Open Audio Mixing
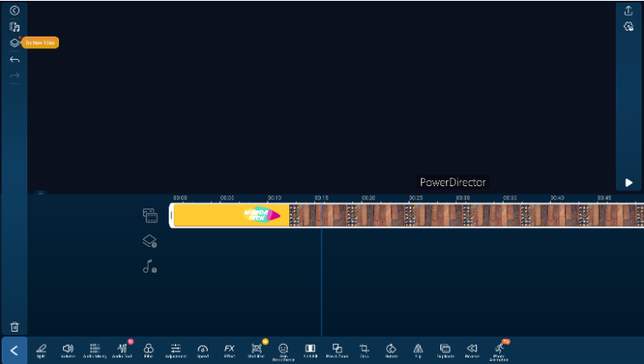 coord(95,351)
